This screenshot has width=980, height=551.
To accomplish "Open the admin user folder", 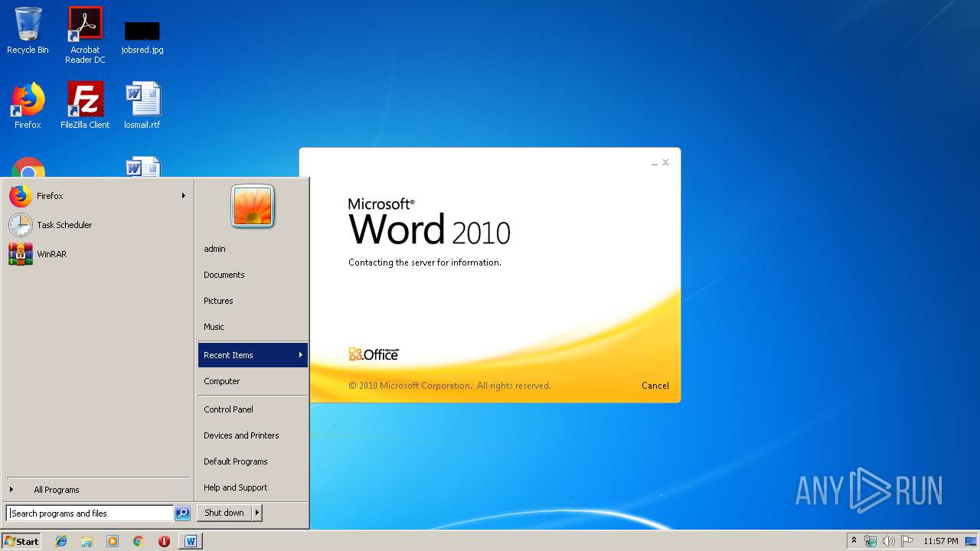I will tap(253, 249).
